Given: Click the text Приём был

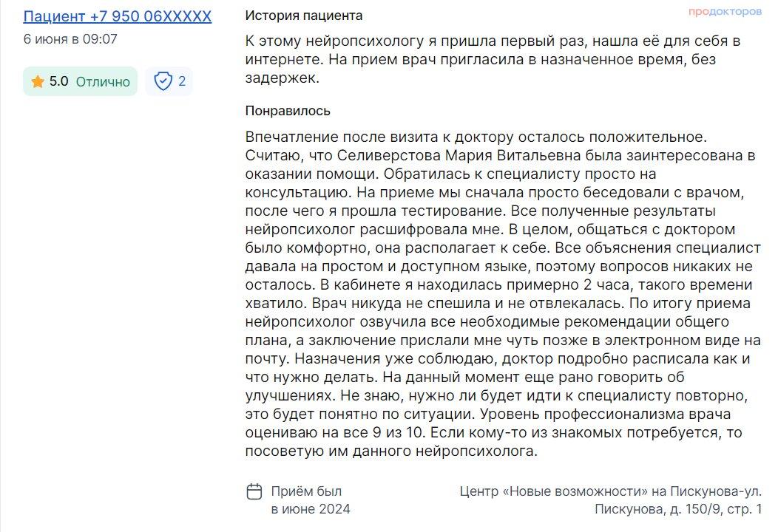Looking at the screenshot, I should pyautogui.click(x=306, y=491).
